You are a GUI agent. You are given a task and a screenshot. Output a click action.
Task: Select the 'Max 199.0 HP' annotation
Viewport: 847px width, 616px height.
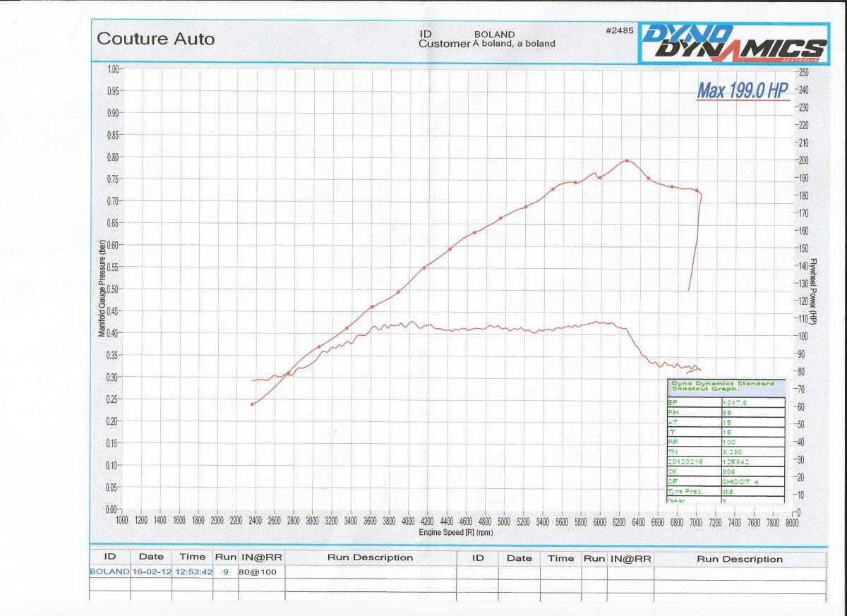742,90
